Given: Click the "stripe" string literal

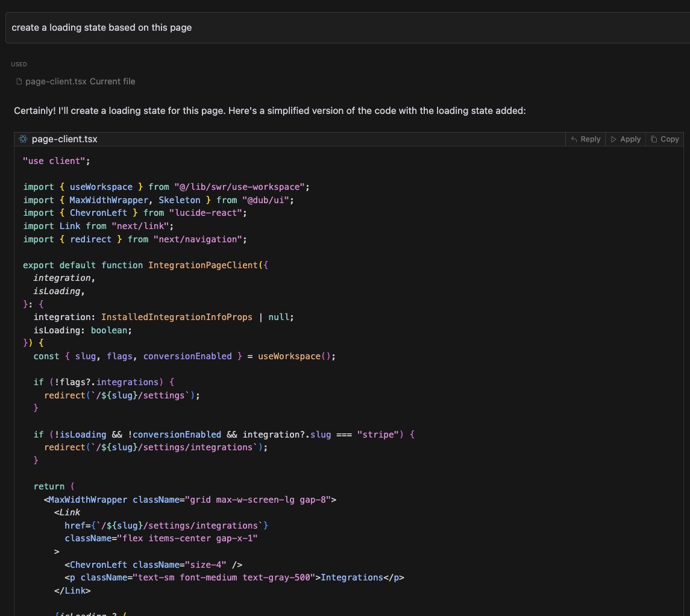Looking at the screenshot, I should point(378,435).
